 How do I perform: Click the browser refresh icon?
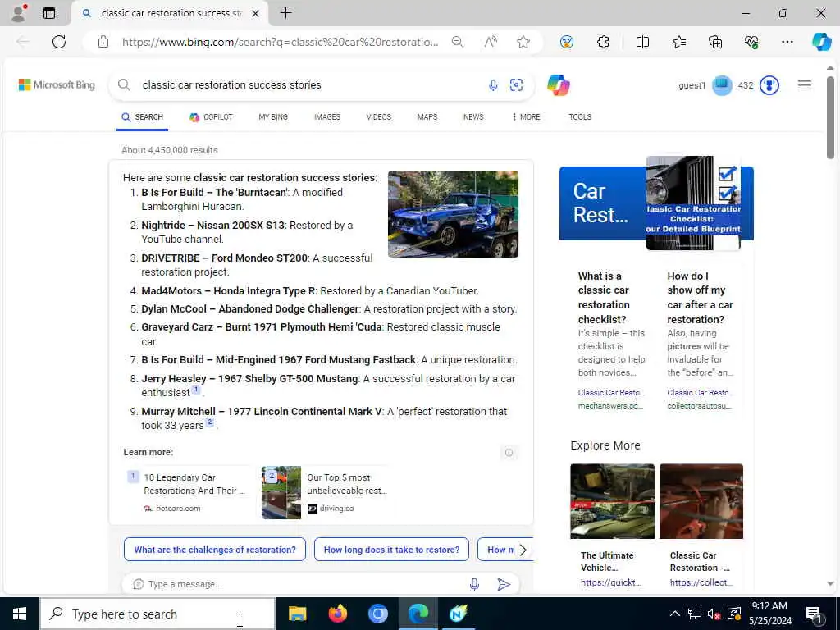click(59, 42)
